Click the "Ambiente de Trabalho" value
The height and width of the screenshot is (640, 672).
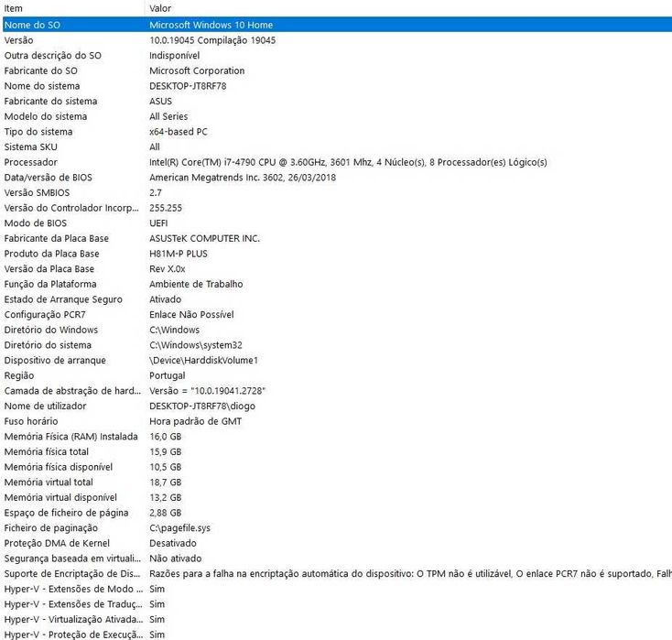pyautogui.click(x=196, y=284)
